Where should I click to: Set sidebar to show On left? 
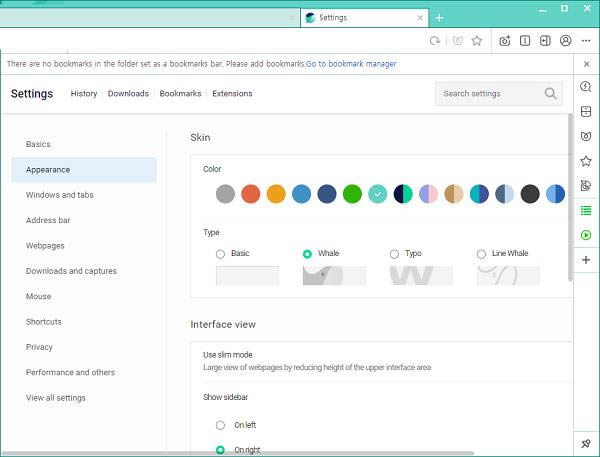220,425
